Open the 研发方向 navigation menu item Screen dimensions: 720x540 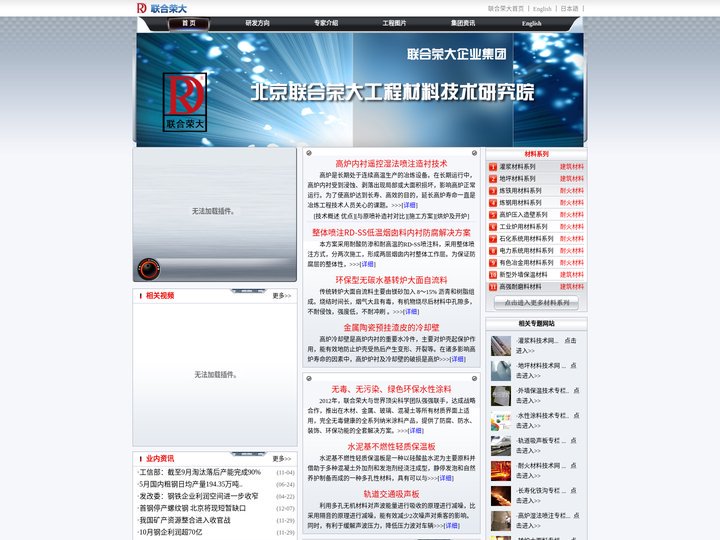click(257, 23)
